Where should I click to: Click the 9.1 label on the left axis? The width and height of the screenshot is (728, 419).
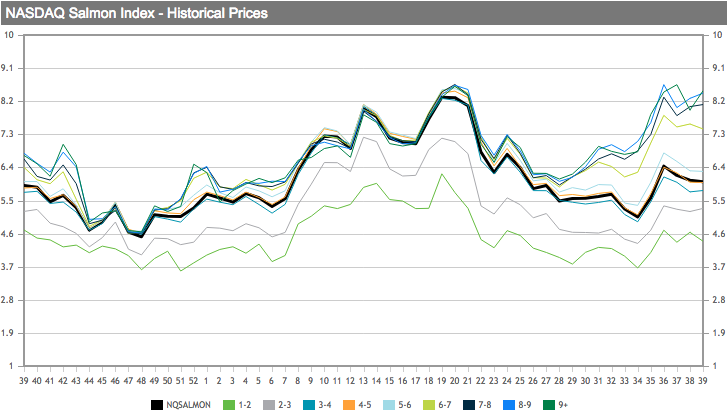(8, 68)
